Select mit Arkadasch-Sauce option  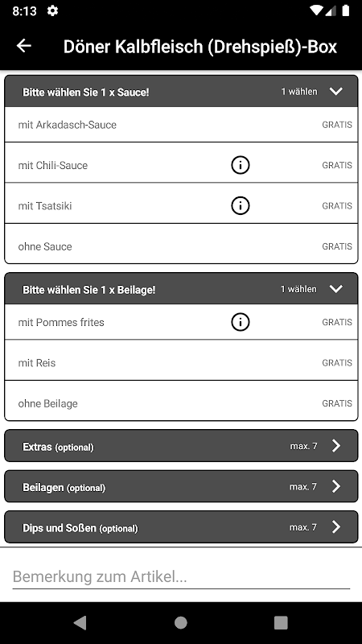click(x=181, y=125)
